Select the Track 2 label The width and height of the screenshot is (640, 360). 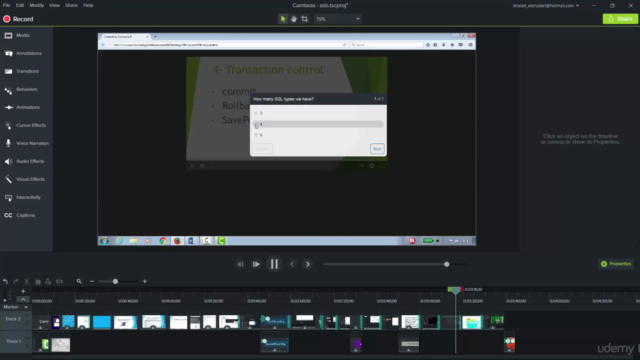click(13, 319)
